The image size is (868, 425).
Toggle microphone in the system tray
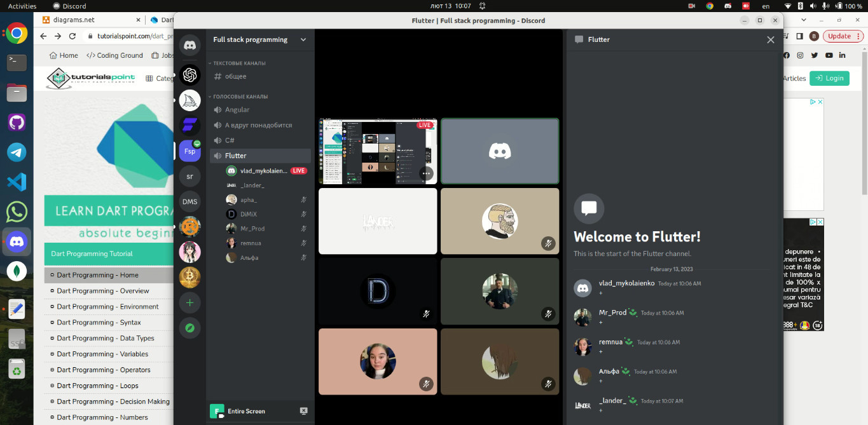click(x=825, y=6)
